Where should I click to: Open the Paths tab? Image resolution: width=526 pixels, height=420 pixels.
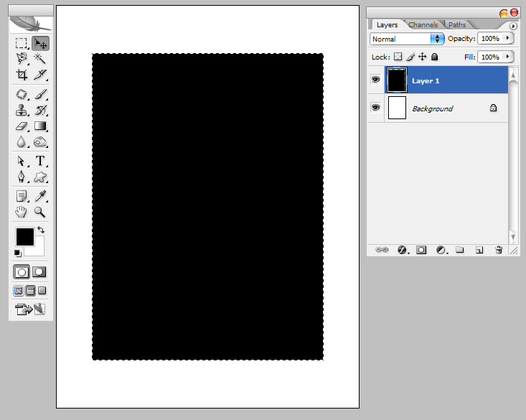tap(457, 25)
